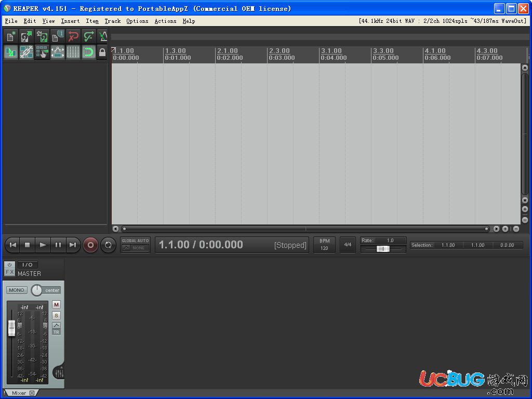Click the red Record button
The height and width of the screenshot is (399, 532).
coord(90,245)
